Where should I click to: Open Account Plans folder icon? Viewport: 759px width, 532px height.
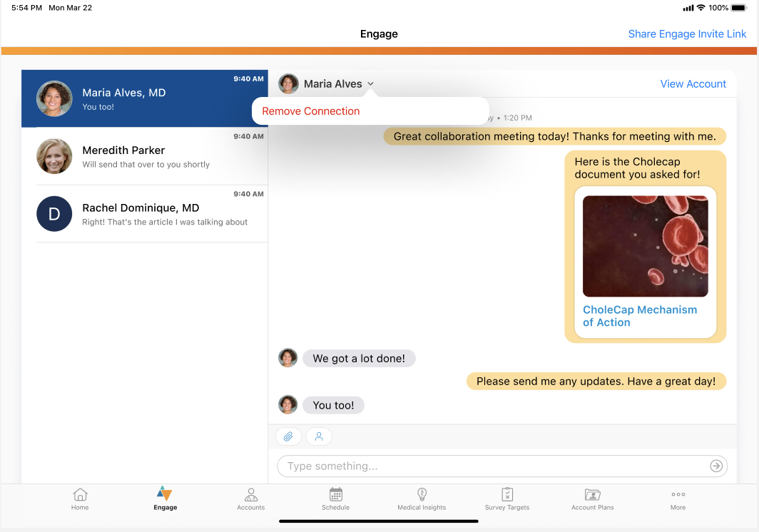coord(592,498)
